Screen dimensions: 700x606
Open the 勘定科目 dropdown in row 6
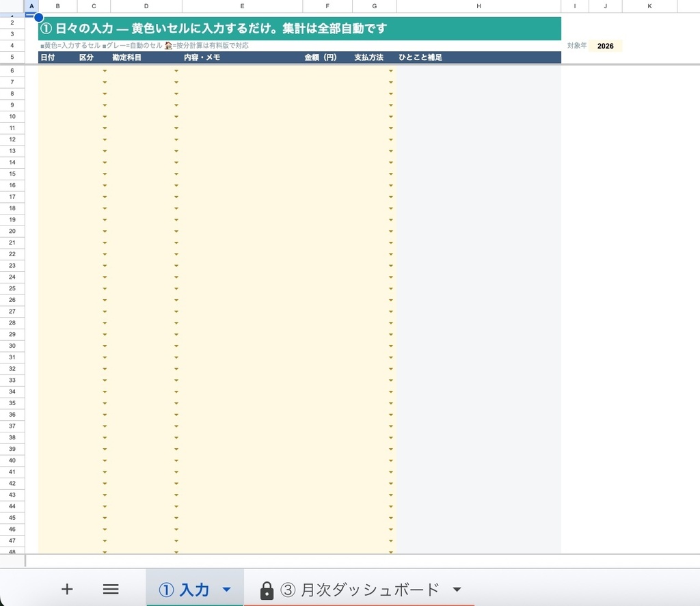click(x=176, y=71)
